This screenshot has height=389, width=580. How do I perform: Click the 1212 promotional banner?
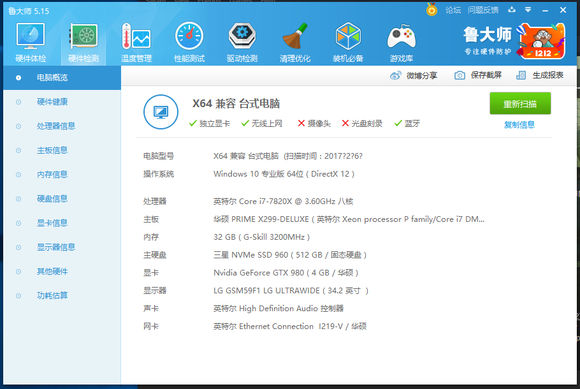click(542, 41)
